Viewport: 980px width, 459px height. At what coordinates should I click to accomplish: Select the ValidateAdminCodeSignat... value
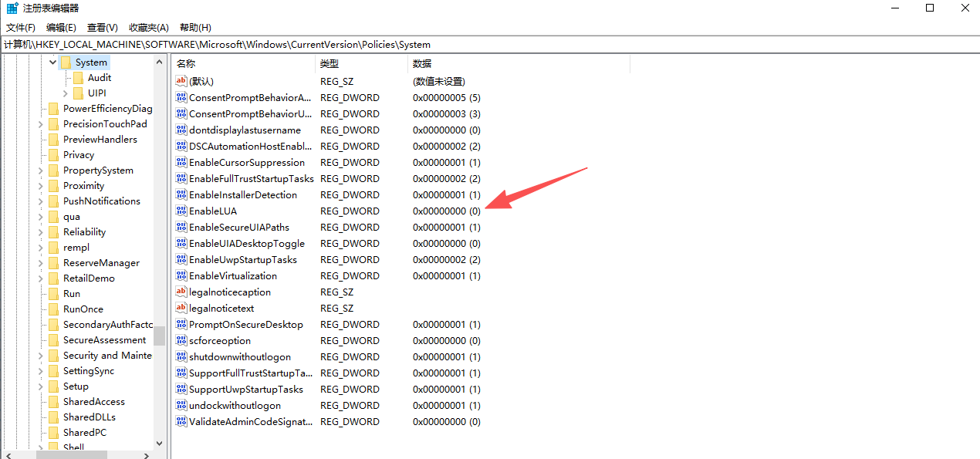pos(251,421)
